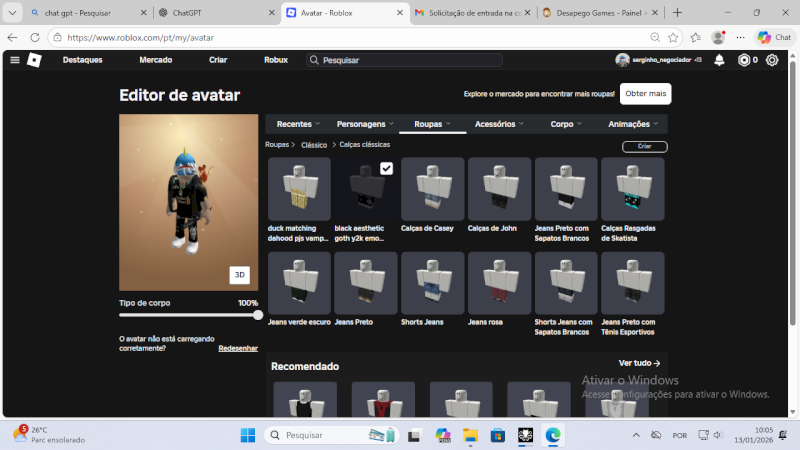
Task: Select the Jeans rosa pants thumbnail
Action: pyautogui.click(x=499, y=283)
